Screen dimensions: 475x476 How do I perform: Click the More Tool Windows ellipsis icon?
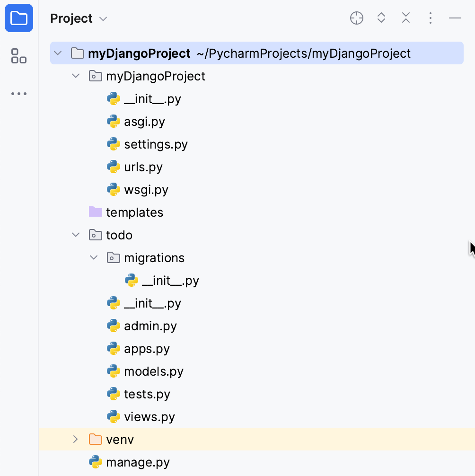19,93
